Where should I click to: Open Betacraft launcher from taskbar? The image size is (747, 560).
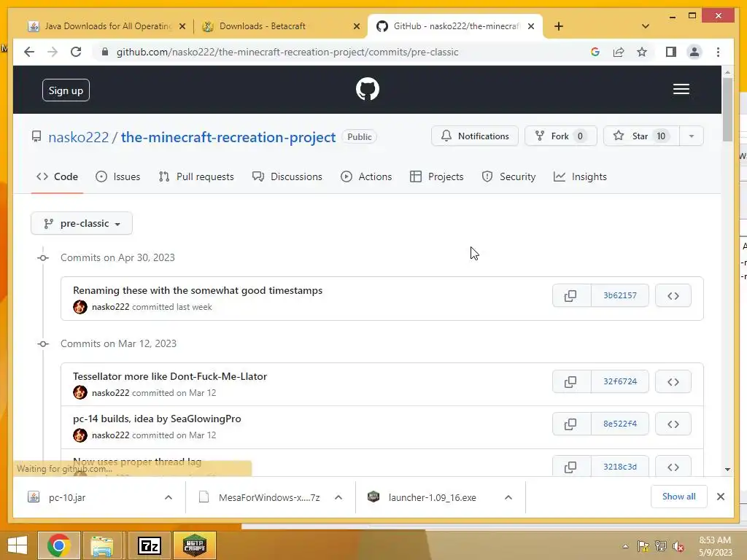coord(194,545)
